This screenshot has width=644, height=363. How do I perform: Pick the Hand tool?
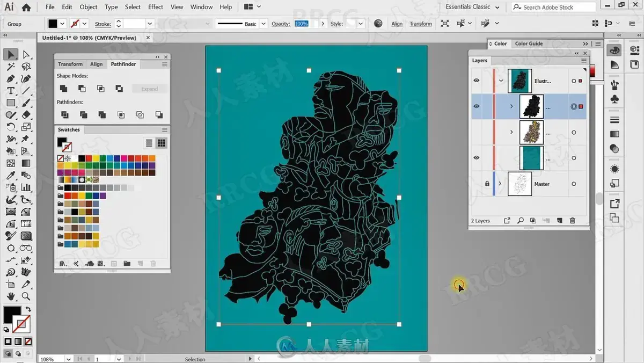11,296
